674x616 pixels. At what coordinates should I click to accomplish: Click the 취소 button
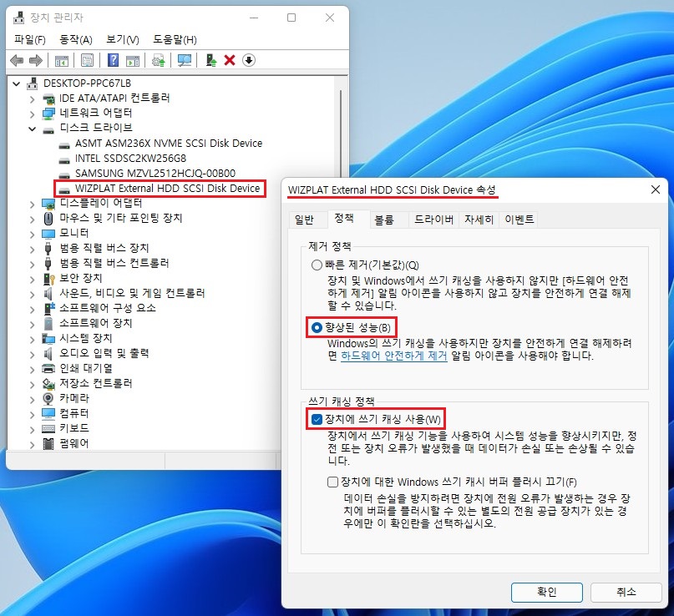[x=626, y=593]
